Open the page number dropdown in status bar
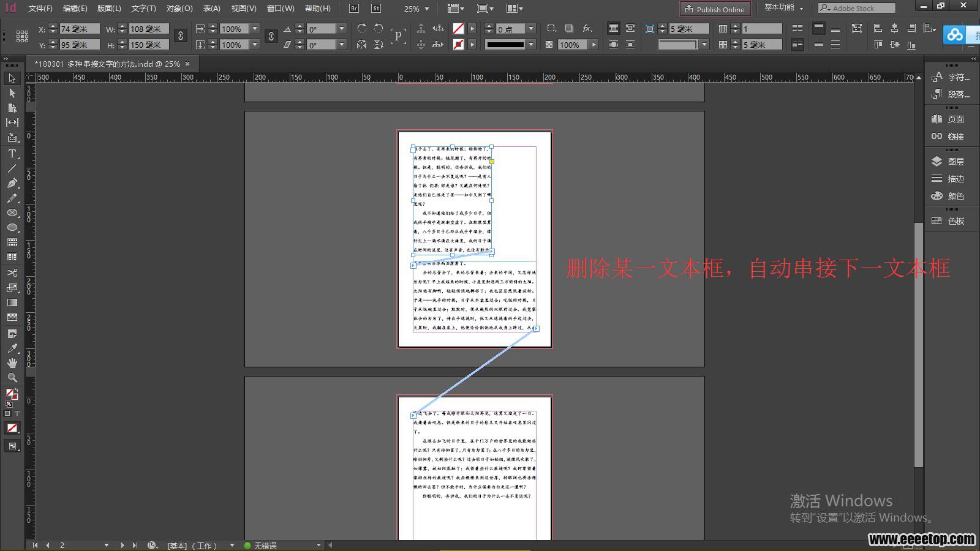Screen dimensions: 980x551 (107, 545)
